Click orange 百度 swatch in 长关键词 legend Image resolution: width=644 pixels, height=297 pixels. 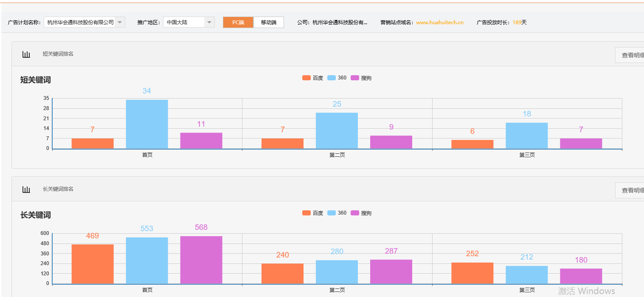(307, 213)
